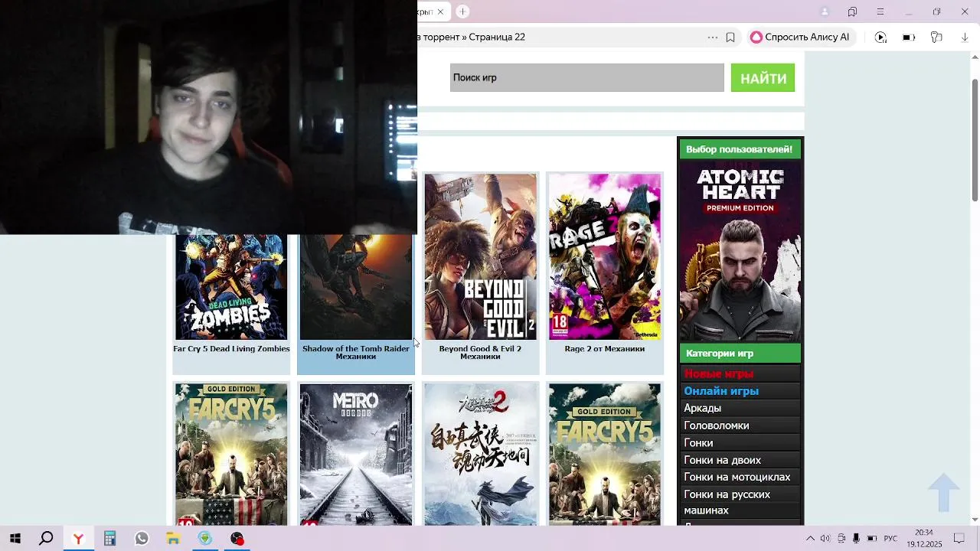This screenshot has width=980, height=551.
Task: Click the green НАЙТИ search button
Action: [763, 78]
